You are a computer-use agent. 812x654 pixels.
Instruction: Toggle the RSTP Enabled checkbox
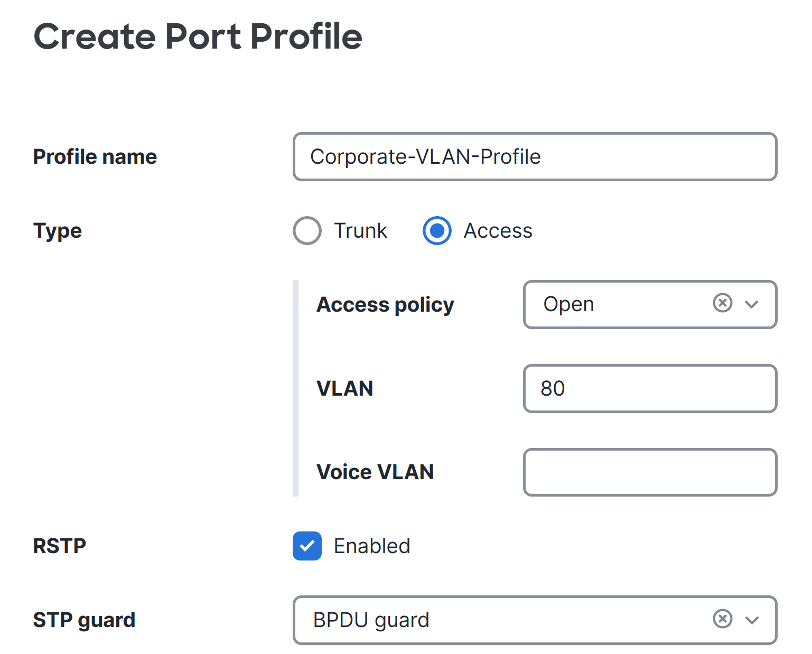307,546
